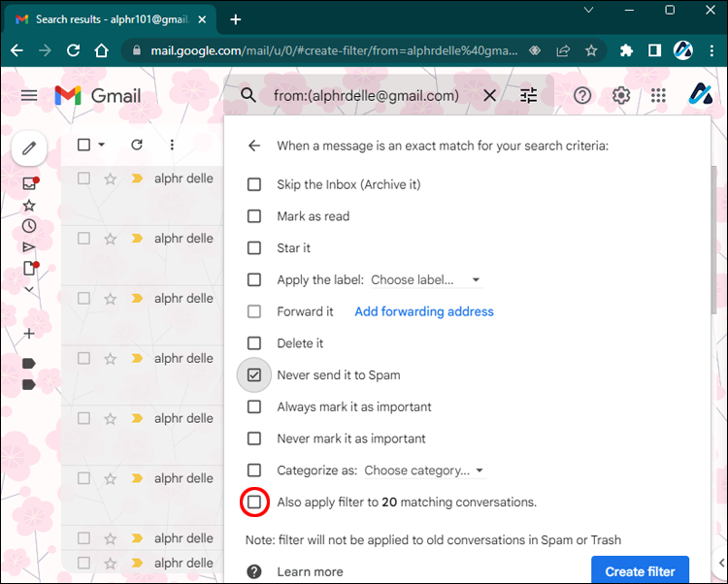Click the search magnifier icon
The height and width of the screenshot is (584, 728).
248,96
